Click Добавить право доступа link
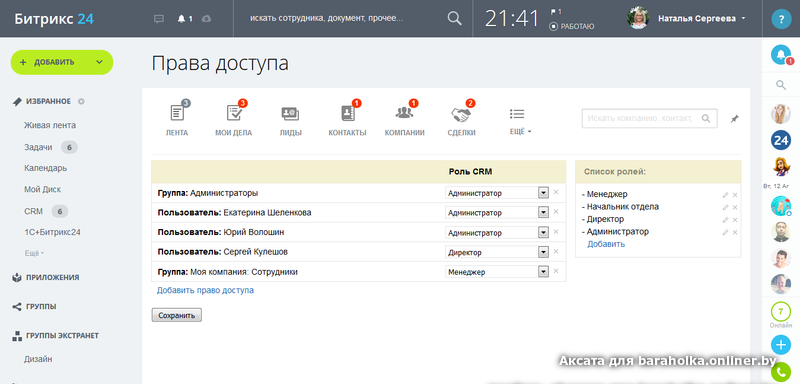Viewport: 800px width, 384px height. click(205, 290)
